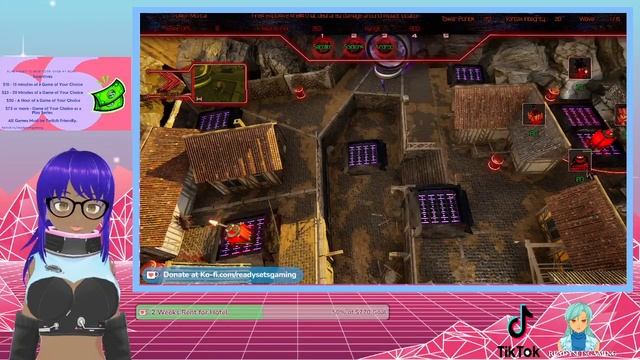The width and height of the screenshot is (640, 360).
Task: Select the turret on bottom-left purple pad
Action: [x=239, y=233]
